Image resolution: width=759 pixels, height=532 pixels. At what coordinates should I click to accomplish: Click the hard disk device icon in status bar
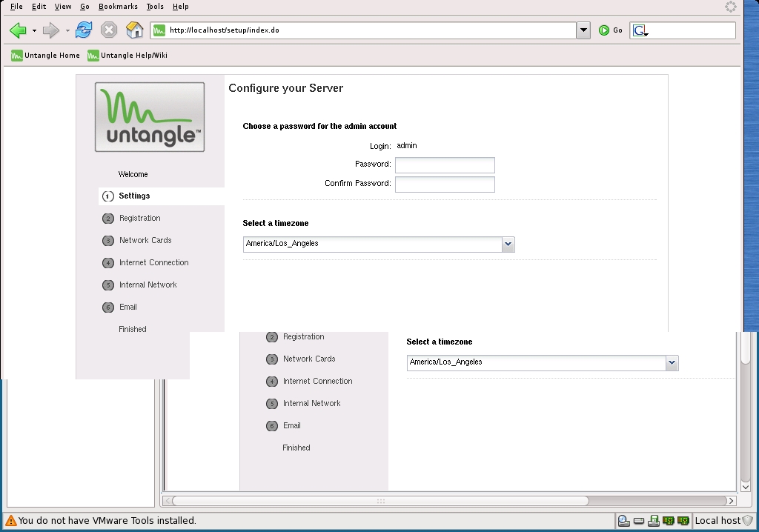click(x=639, y=521)
